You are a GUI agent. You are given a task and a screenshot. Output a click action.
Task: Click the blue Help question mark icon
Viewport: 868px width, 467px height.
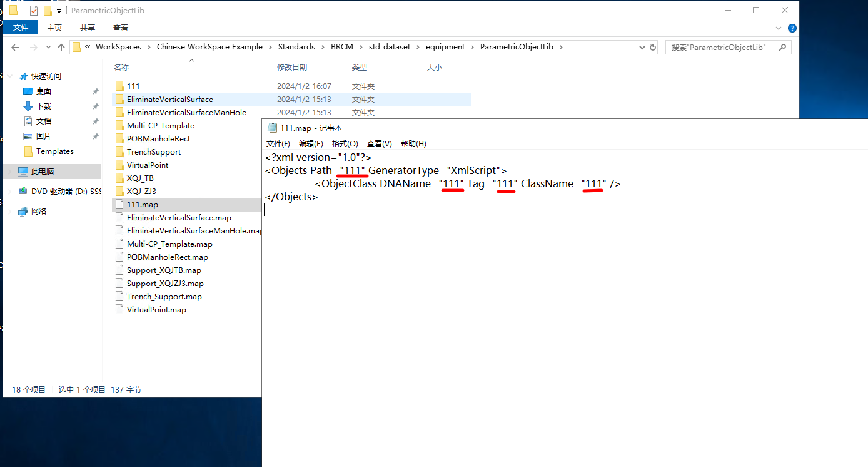point(792,28)
